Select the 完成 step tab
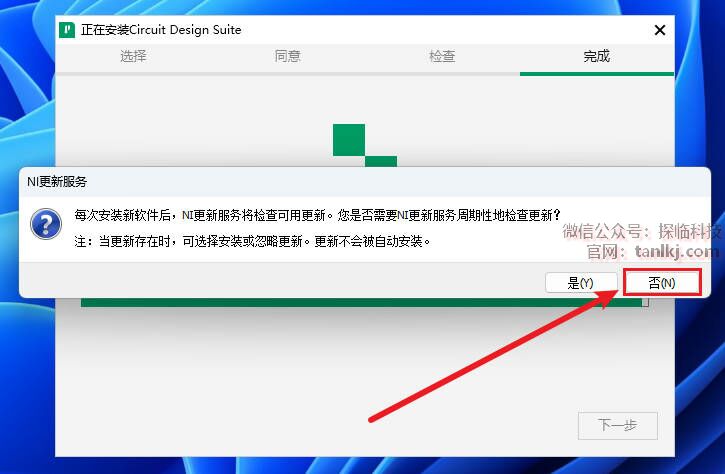This screenshot has height=474, width=725. [596, 56]
